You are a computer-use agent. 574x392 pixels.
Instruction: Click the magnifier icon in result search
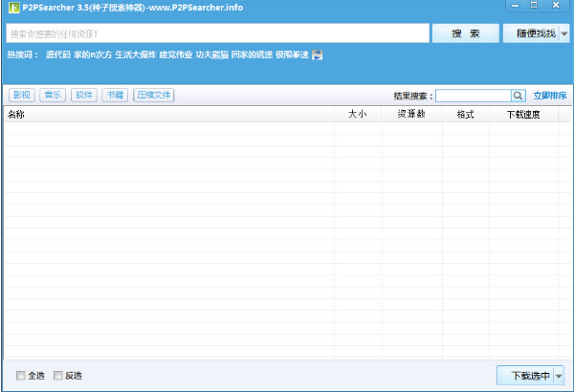point(518,96)
